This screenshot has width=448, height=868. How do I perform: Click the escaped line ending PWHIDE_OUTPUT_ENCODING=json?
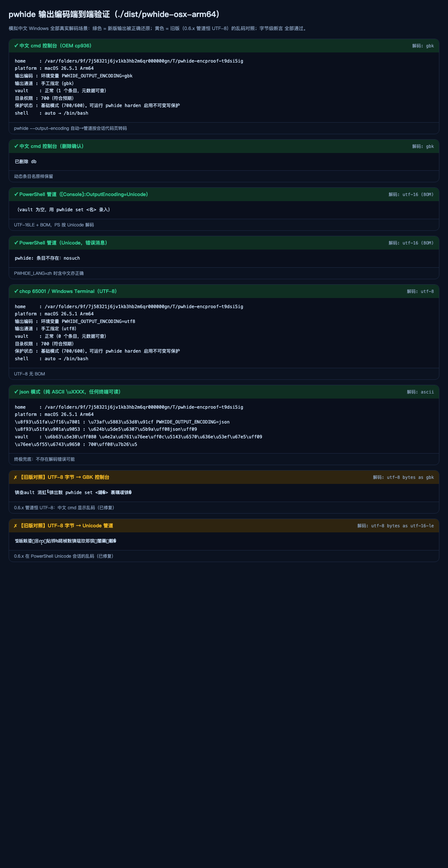[122, 422]
